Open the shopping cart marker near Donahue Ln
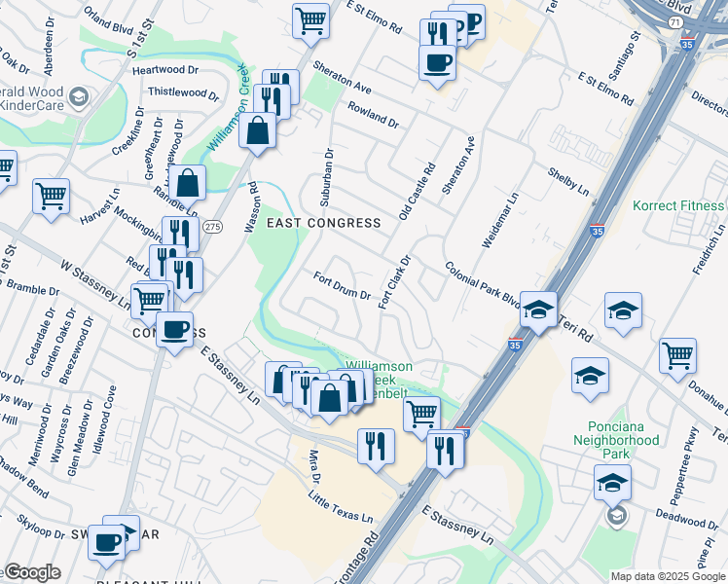This screenshot has height=584, width=728. click(677, 354)
